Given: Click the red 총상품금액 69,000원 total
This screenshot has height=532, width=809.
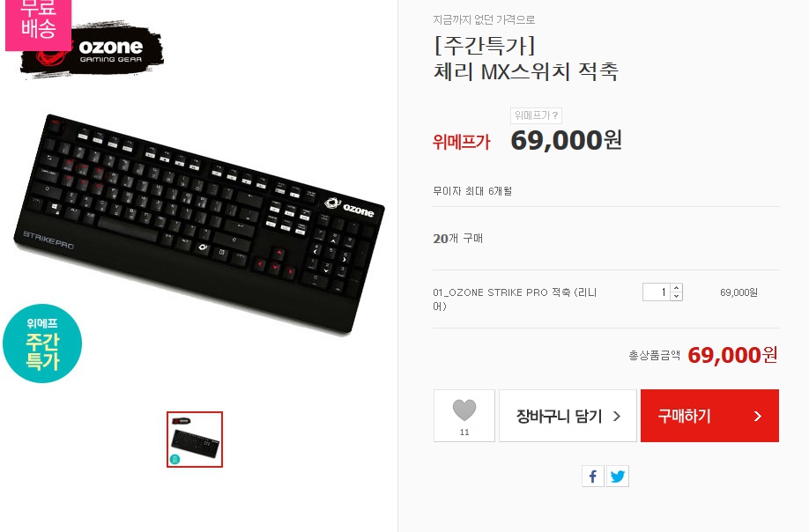Looking at the screenshot, I should pyautogui.click(x=732, y=355).
